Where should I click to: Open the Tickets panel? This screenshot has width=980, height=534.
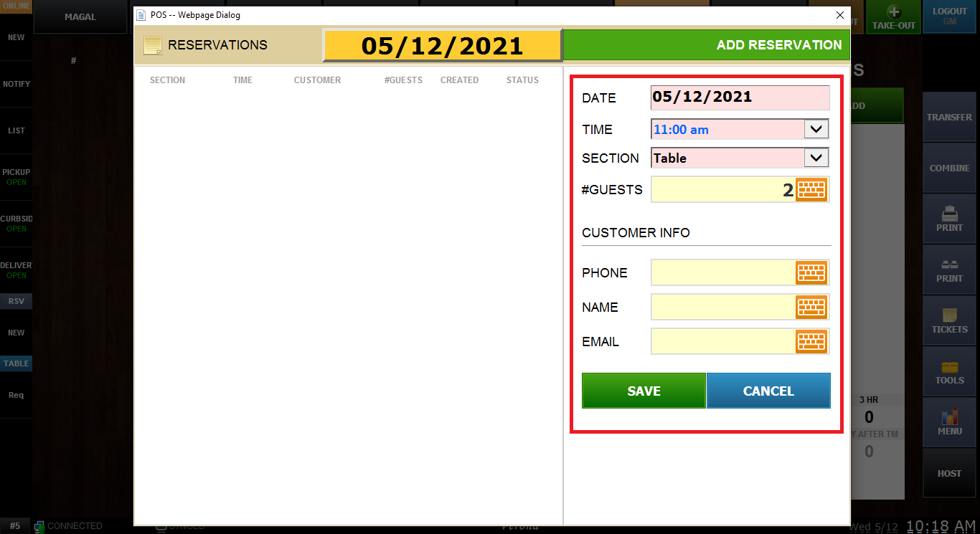coord(949,320)
